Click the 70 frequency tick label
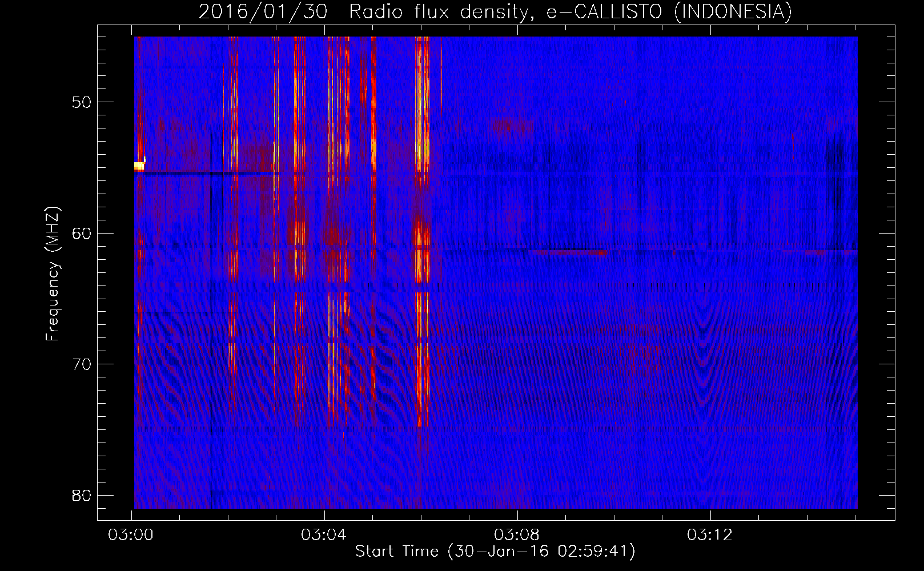Viewport: 924px width, 571px height. pos(82,364)
